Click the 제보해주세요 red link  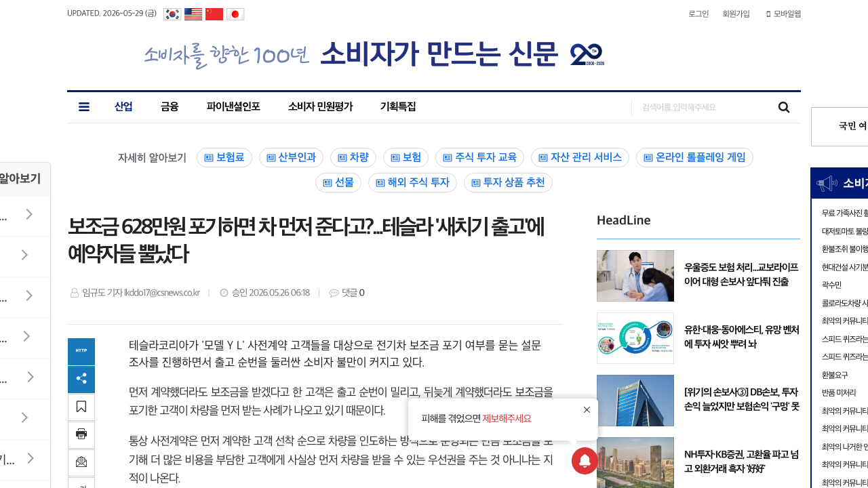click(x=507, y=418)
